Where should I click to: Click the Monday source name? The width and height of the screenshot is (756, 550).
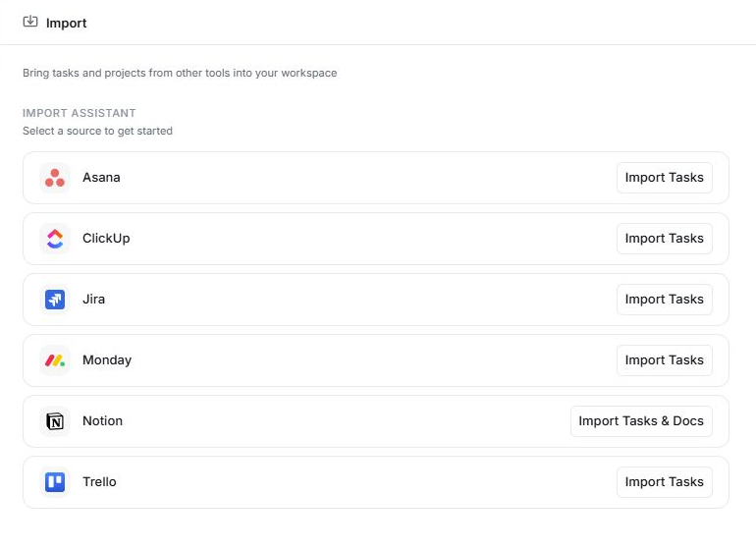tap(107, 360)
